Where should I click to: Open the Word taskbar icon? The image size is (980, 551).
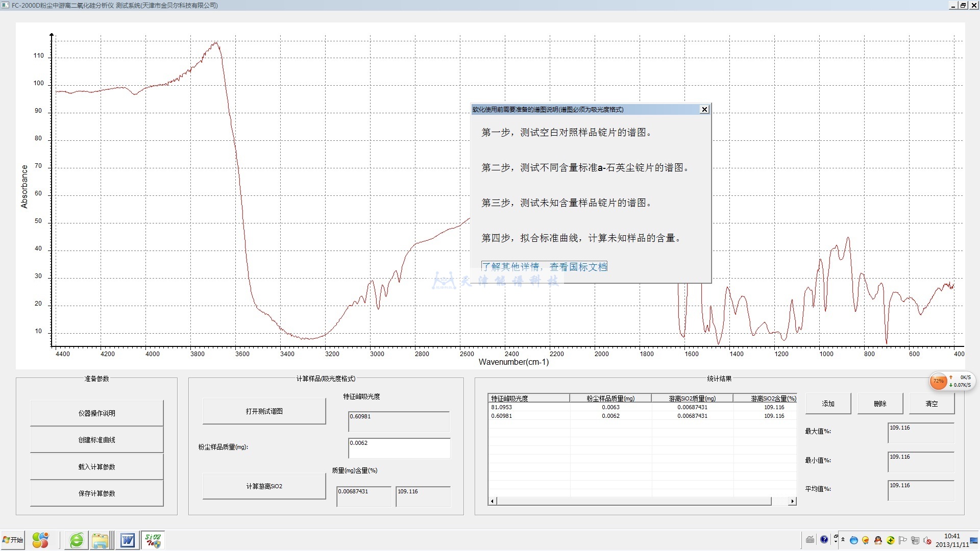(127, 540)
